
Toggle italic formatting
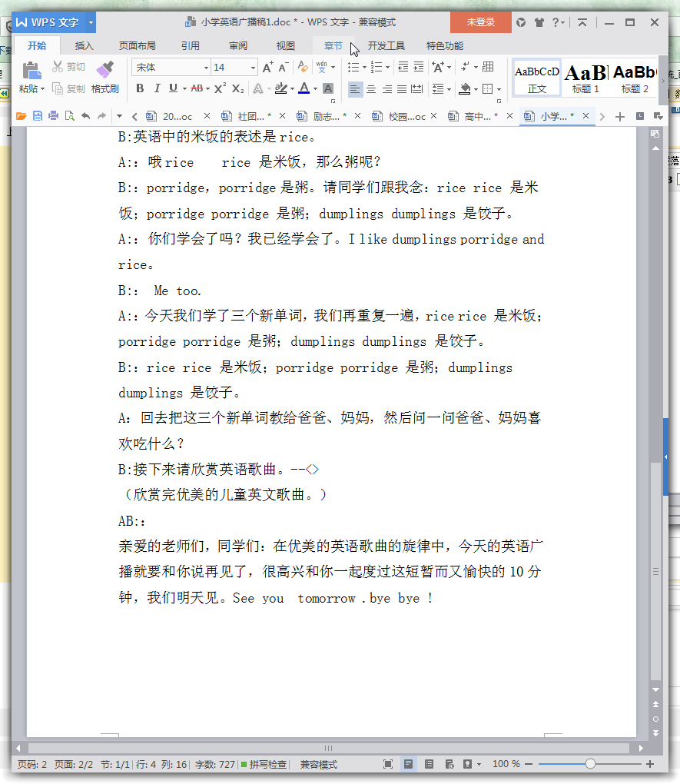click(157, 89)
